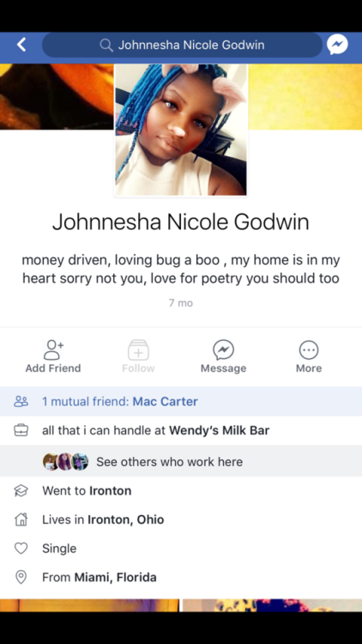Image resolution: width=362 pixels, height=644 pixels.
Task: Tap the back arrow icon
Action: (x=21, y=45)
